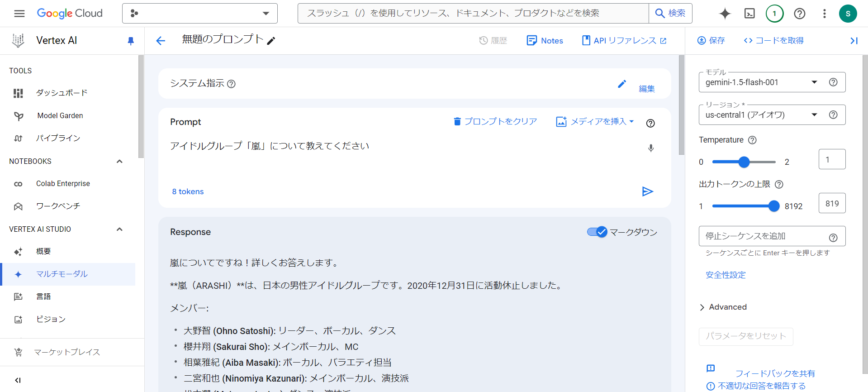Click the top search input field
The height and width of the screenshot is (392, 868).
pos(473,14)
